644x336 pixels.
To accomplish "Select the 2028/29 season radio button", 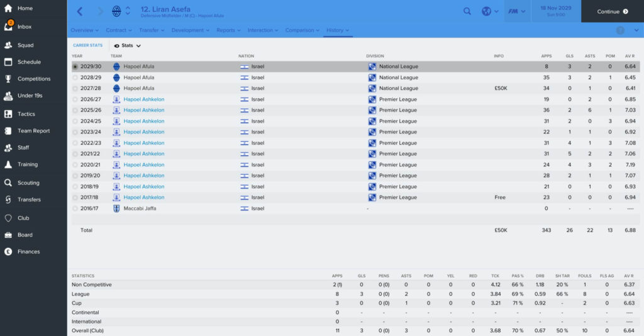I will (75, 77).
